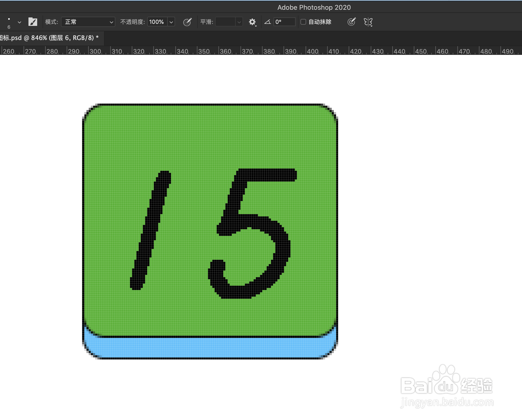The width and height of the screenshot is (522, 420).
Task: Click the 平滑 smoothing value field
Action: tap(225, 22)
